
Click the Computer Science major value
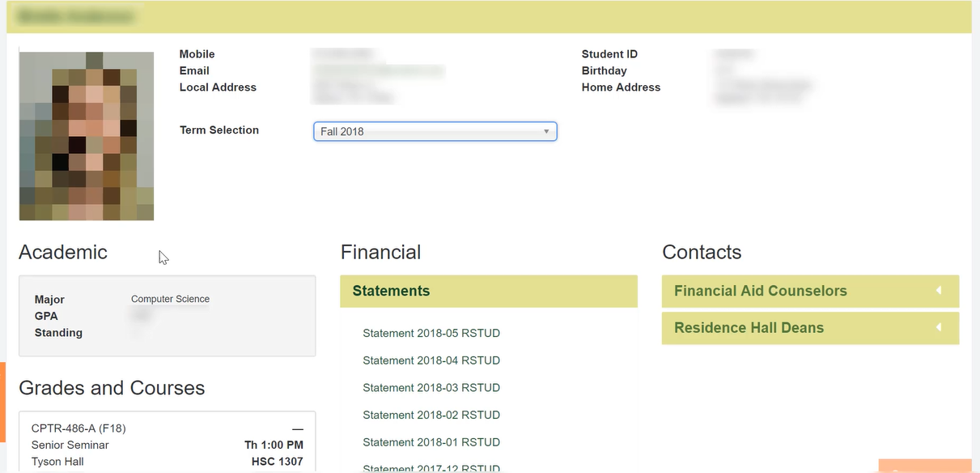pos(170,299)
